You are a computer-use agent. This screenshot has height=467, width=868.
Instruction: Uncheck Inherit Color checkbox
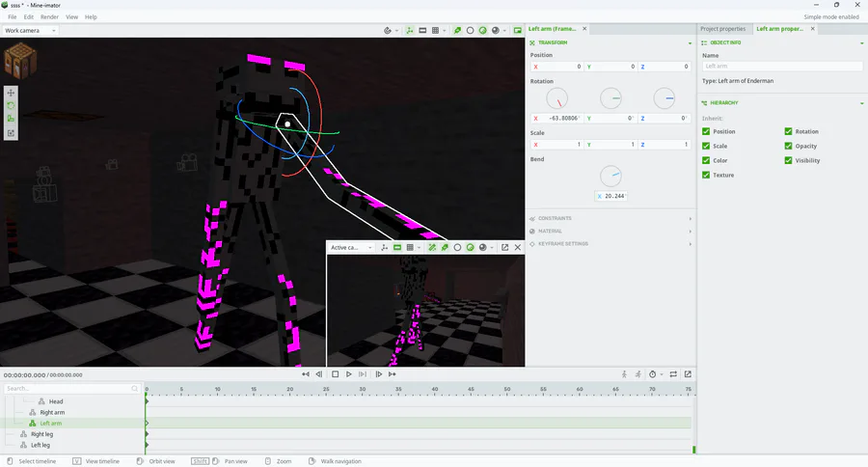point(706,160)
